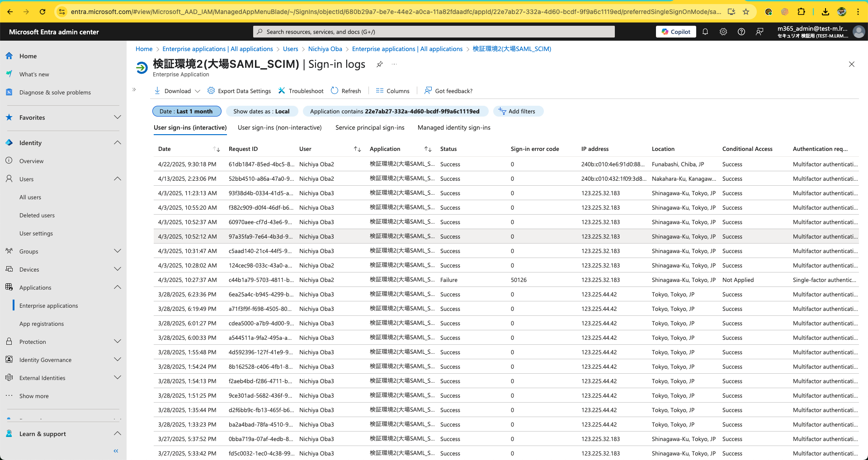The width and height of the screenshot is (868, 460).
Task: Expand the Protection section chevron
Action: coord(118,342)
